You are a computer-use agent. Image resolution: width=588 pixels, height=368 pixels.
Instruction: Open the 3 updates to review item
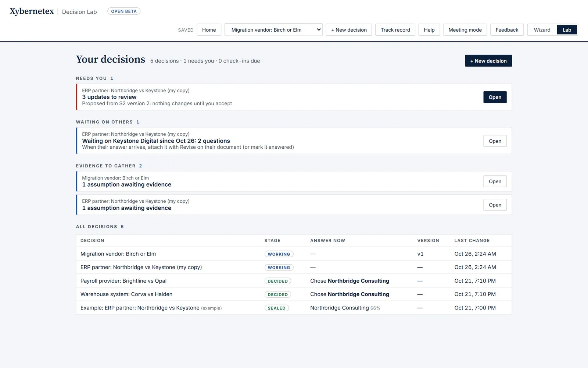[x=495, y=97]
